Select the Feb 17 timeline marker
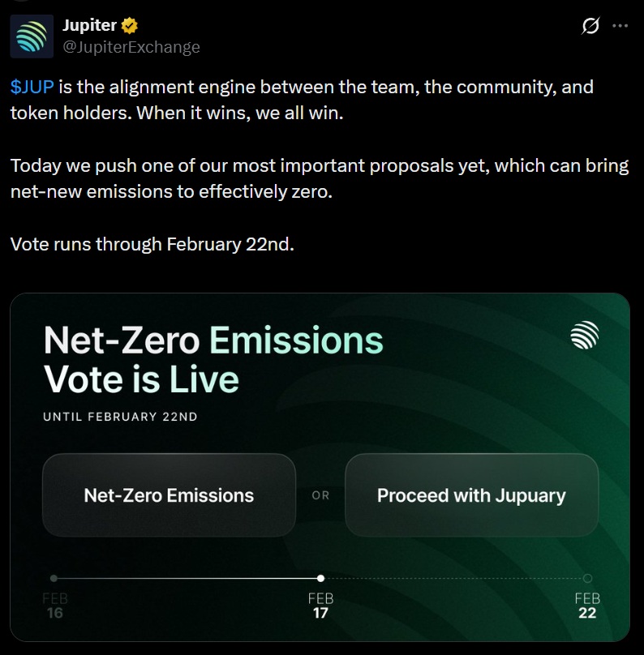Viewport: 644px width, 655px height. tap(320, 579)
